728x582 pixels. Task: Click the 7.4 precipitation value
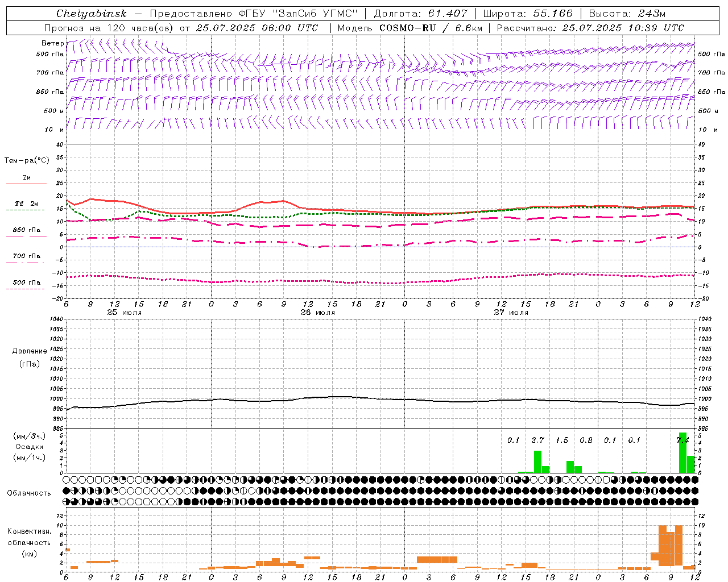pos(682,440)
